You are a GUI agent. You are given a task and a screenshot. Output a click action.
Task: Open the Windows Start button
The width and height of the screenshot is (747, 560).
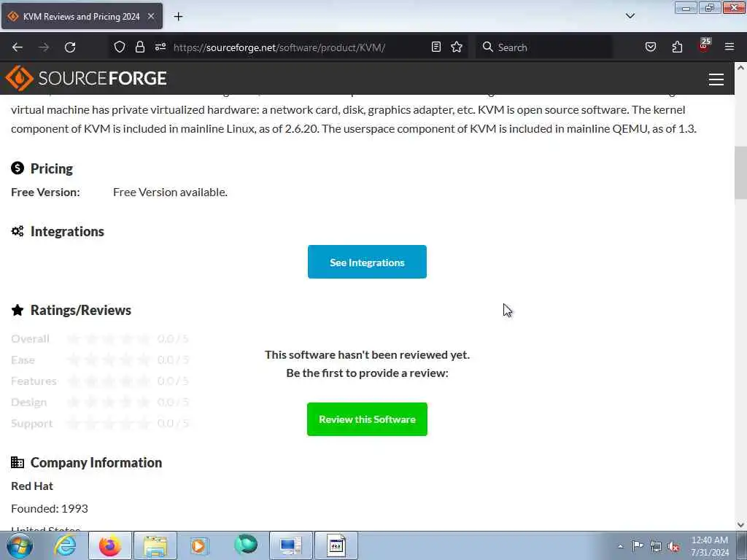[20, 545]
